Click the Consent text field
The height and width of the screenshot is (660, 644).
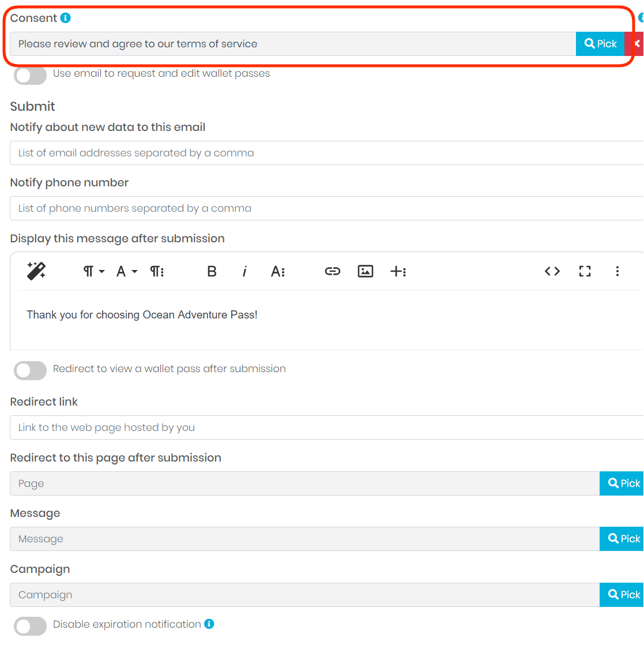[x=293, y=44]
